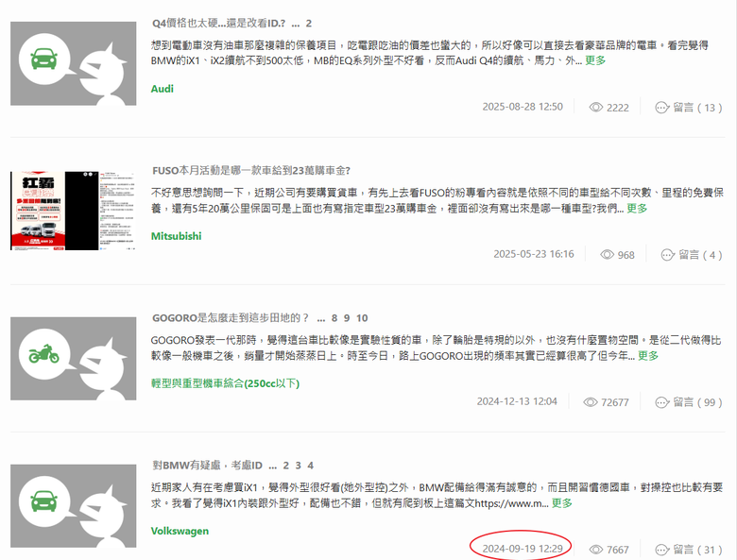Open the FUSO truck ad thumbnail
The image size is (737, 560).
74,211
